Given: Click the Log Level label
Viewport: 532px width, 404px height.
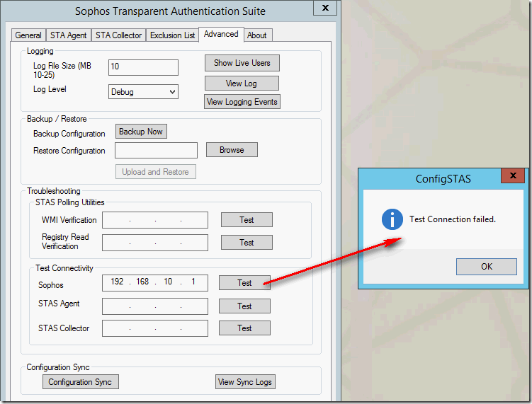Looking at the screenshot, I should pyautogui.click(x=50, y=89).
